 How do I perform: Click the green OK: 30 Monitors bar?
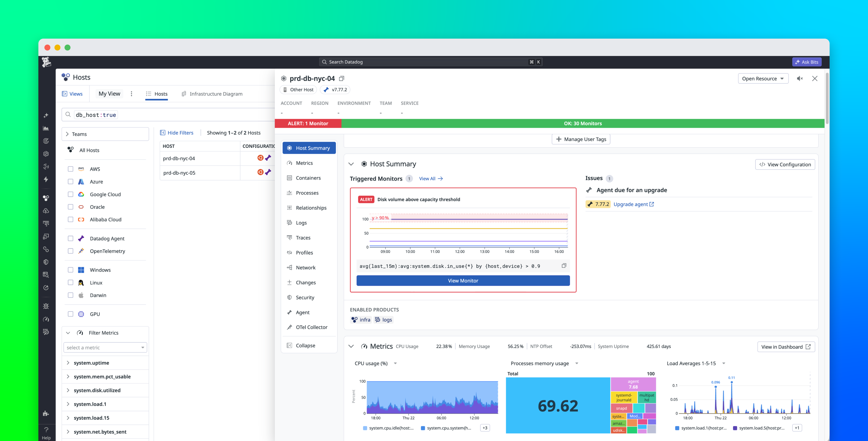[583, 123]
